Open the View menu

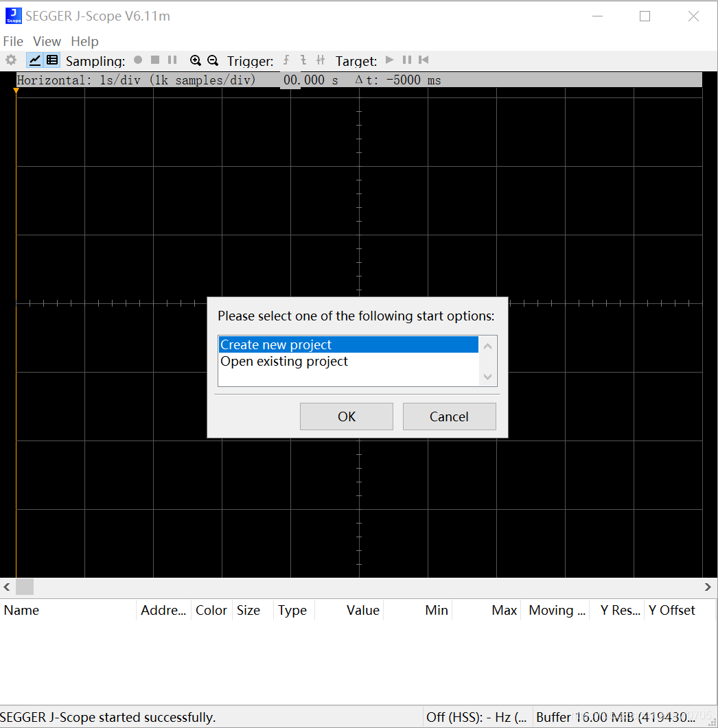point(47,41)
